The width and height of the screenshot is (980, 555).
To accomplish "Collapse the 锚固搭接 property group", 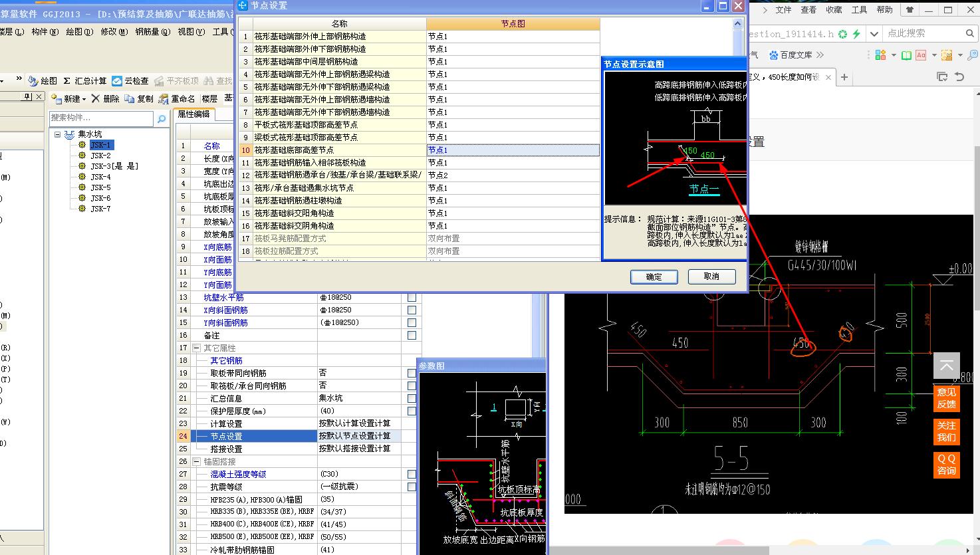I will pos(196,461).
